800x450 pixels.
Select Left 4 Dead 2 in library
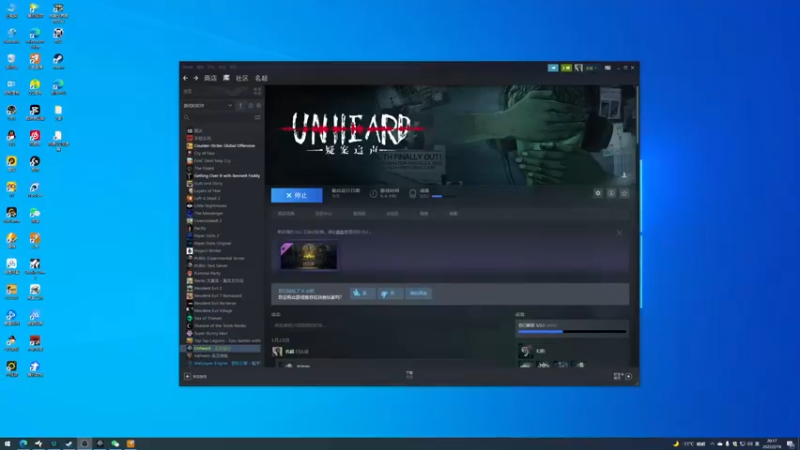[x=207, y=198]
